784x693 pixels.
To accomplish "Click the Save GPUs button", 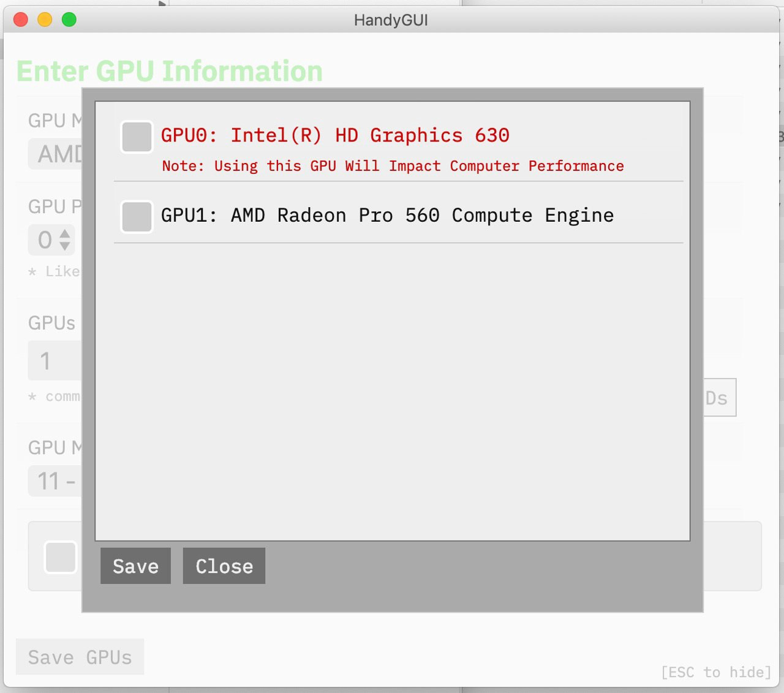I will pyautogui.click(x=80, y=657).
